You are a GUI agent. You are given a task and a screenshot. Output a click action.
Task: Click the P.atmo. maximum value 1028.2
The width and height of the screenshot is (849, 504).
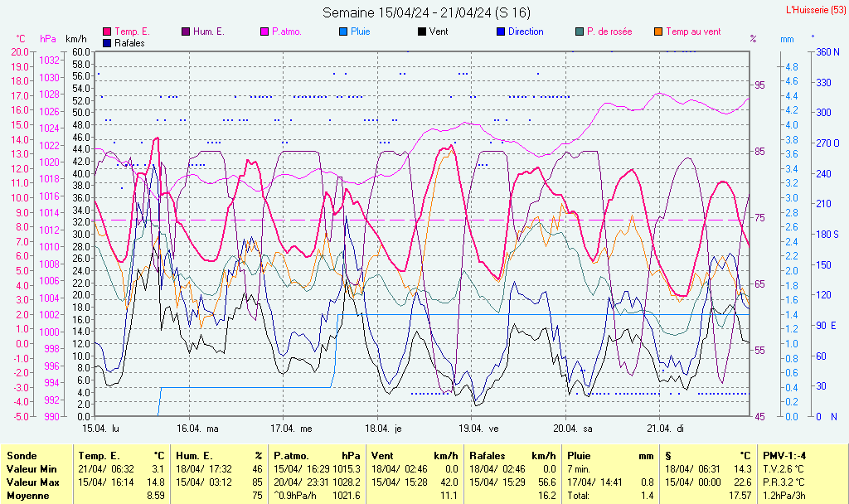[x=347, y=482]
